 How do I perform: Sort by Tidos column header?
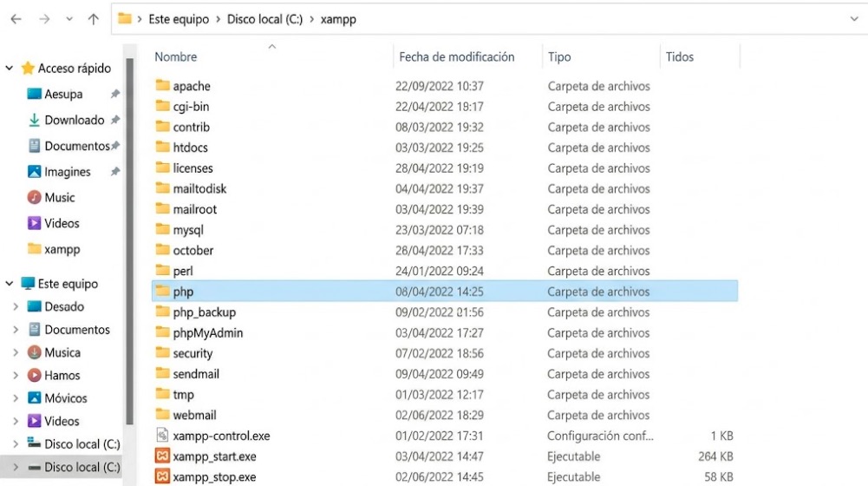(x=680, y=57)
